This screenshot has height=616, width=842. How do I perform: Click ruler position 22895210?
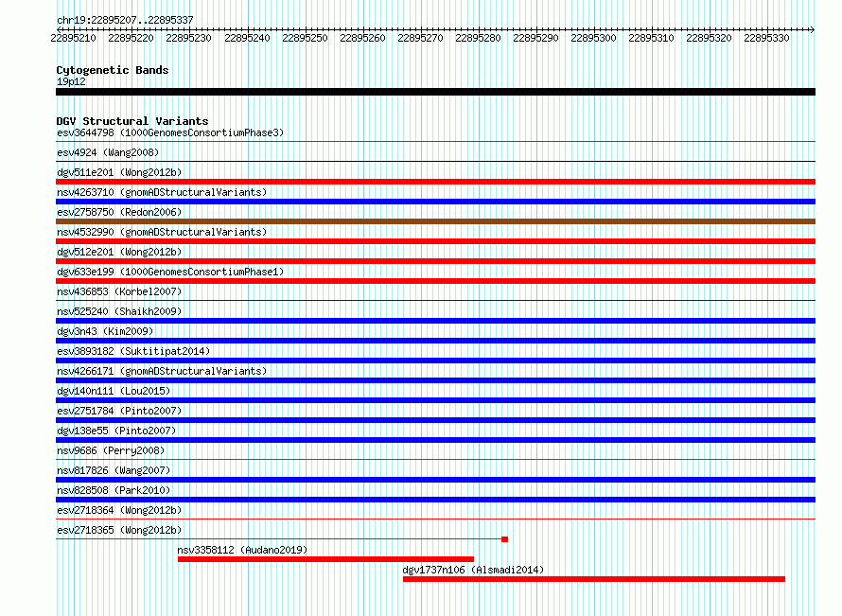pos(73,38)
